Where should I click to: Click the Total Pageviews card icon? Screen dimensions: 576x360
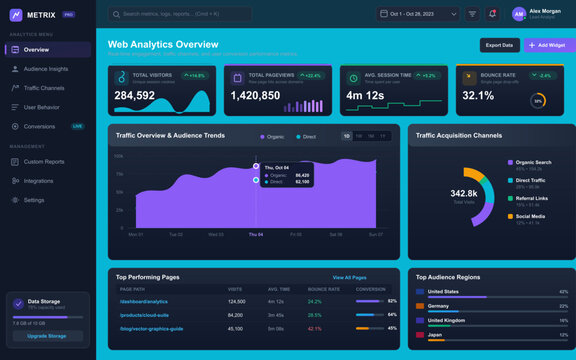[x=237, y=78]
